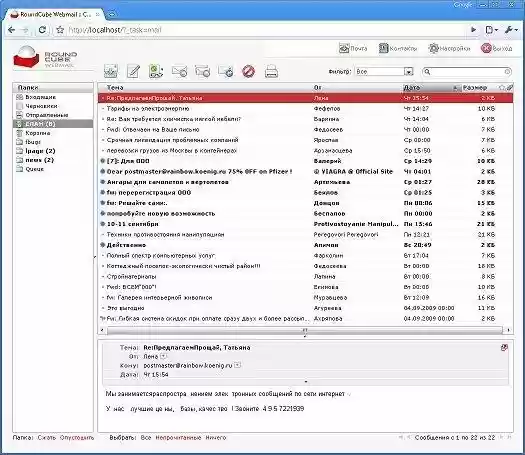The width and height of the screenshot is (525, 455).
Task: Click the horizontal scrollbar of message list
Action: pos(305,330)
